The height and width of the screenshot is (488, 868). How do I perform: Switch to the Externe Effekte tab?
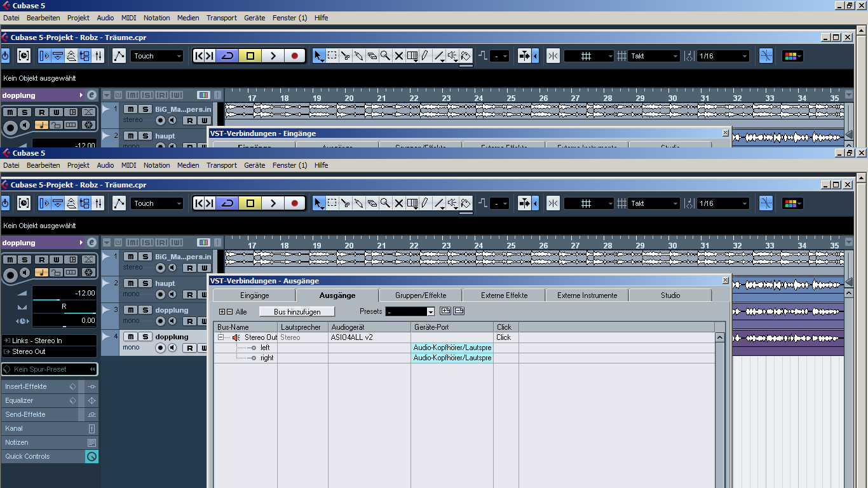tap(504, 295)
